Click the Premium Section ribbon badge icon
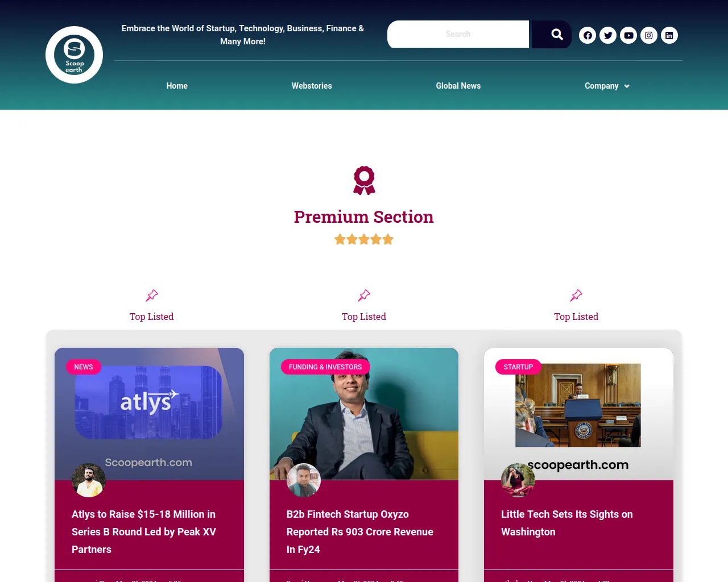The height and width of the screenshot is (582, 728). coord(364,180)
